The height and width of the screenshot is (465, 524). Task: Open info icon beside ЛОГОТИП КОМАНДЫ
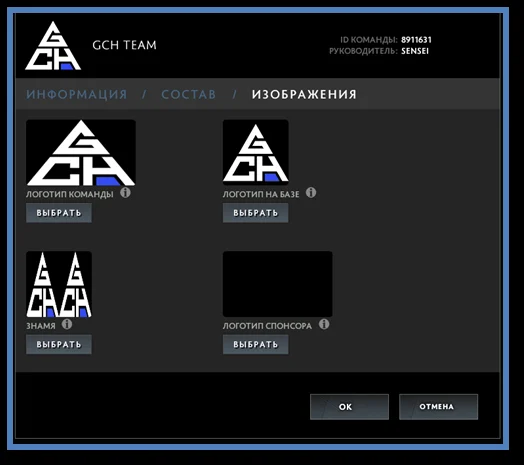(x=126, y=193)
